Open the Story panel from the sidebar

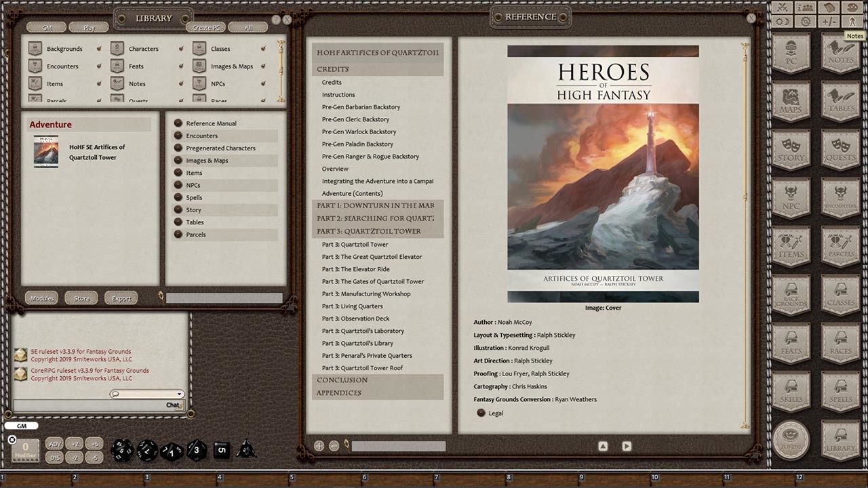(791, 150)
